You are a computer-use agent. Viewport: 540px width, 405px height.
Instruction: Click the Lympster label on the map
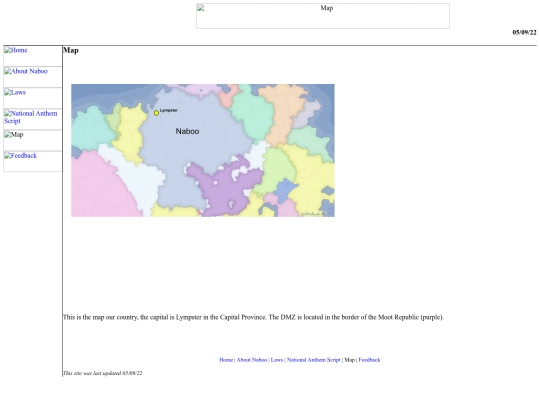tap(169, 110)
